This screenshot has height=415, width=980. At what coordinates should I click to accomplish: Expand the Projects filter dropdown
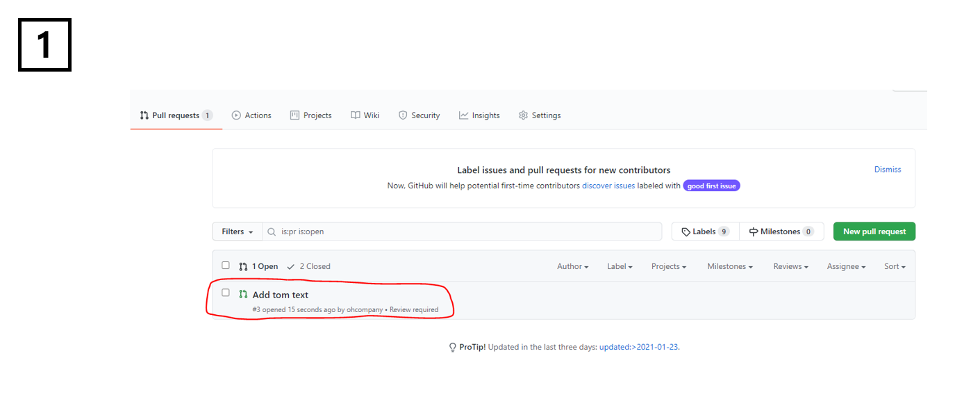point(669,266)
